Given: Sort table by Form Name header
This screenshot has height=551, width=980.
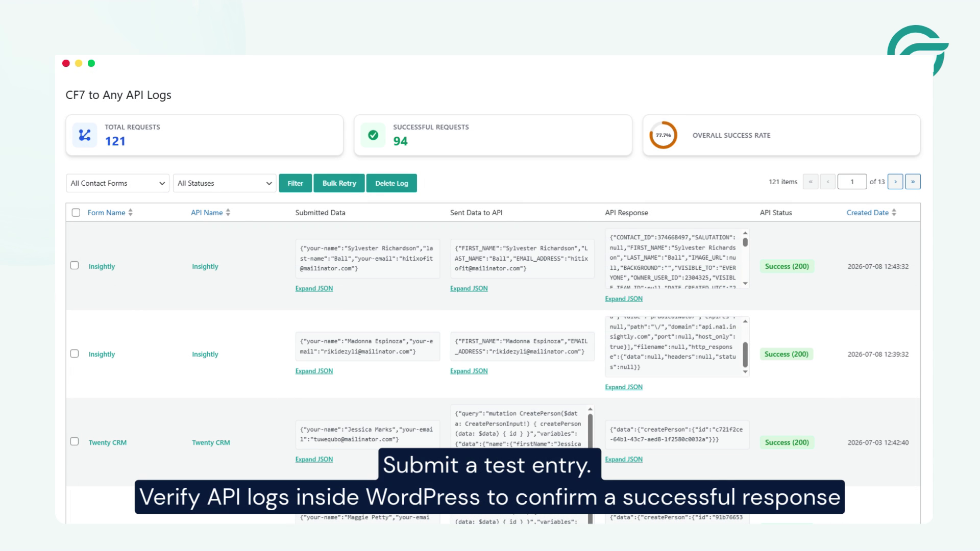Looking at the screenshot, I should [x=106, y=213].
